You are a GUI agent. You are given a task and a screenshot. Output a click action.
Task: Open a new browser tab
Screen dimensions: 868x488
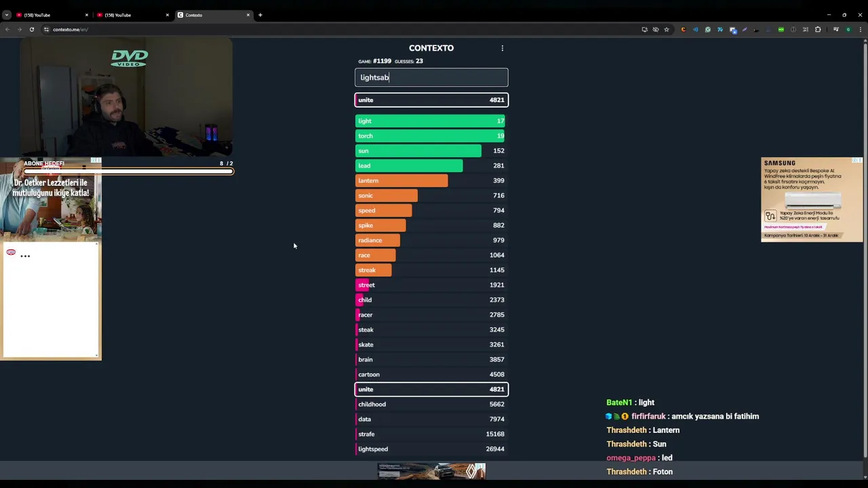click(x=260, y=15)
